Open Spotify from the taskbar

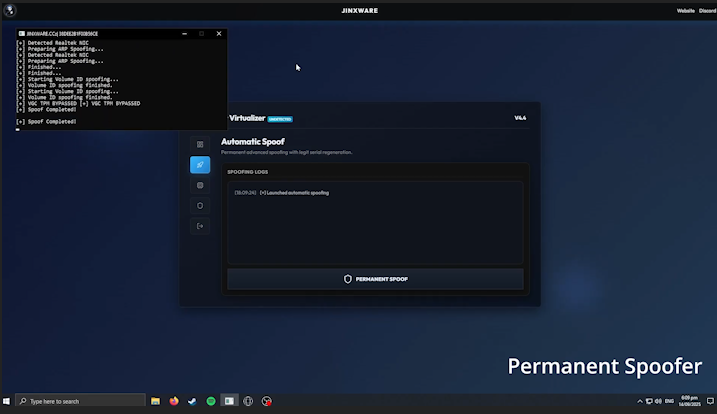click(211, 401)
